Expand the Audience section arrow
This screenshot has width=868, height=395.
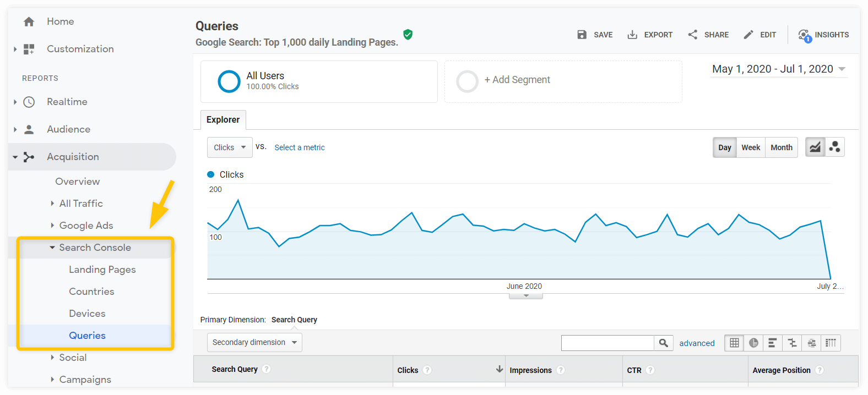15,129
